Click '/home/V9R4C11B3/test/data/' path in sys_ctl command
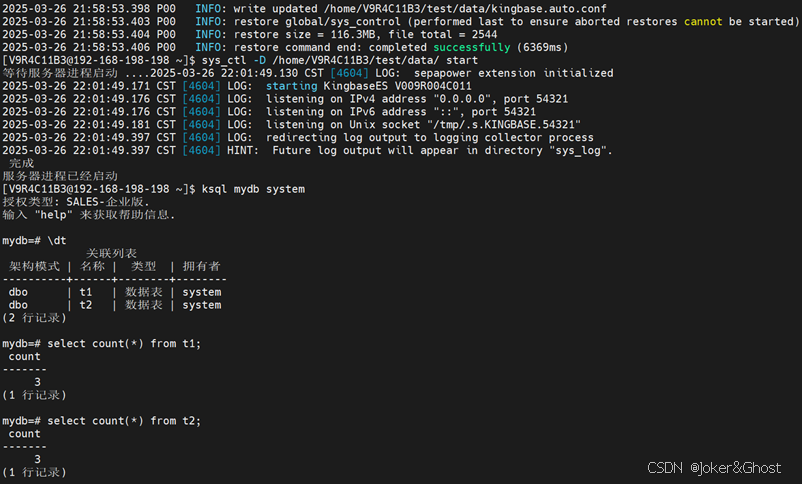 click(x=355, y=60)
